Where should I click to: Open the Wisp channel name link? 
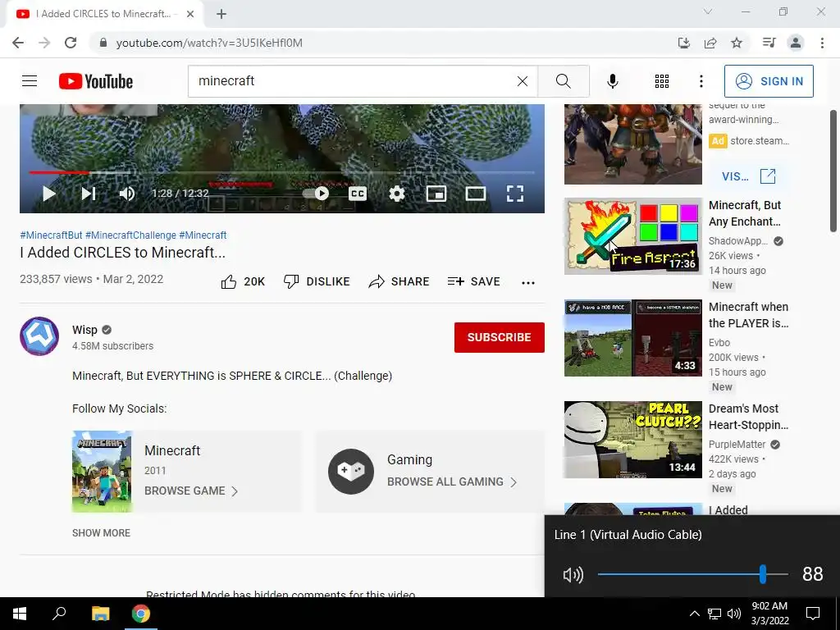84,330
